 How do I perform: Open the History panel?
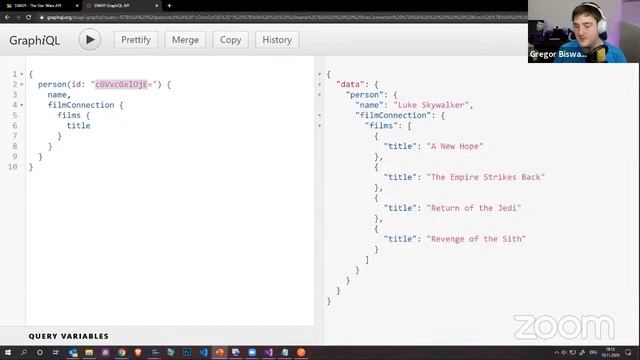tap(277, 40)
